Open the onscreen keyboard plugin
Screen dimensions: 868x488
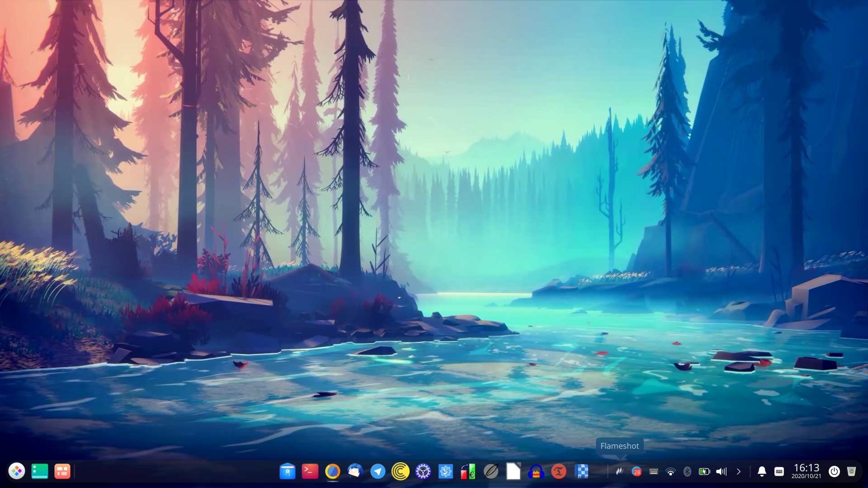[779, 471]
